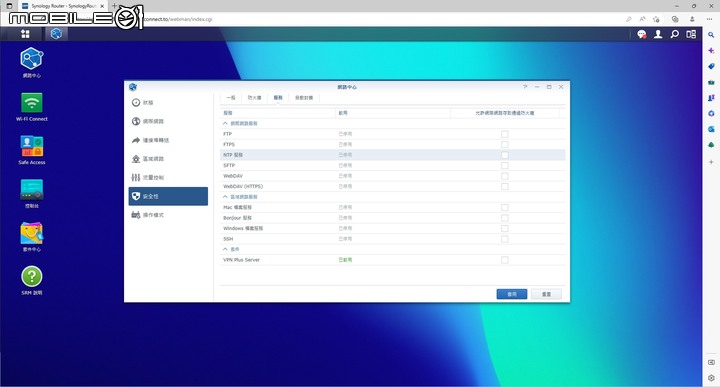
Task: Open Edge sidebar settings gear icon
Action: pyautogui.click(x=711, y=378)
